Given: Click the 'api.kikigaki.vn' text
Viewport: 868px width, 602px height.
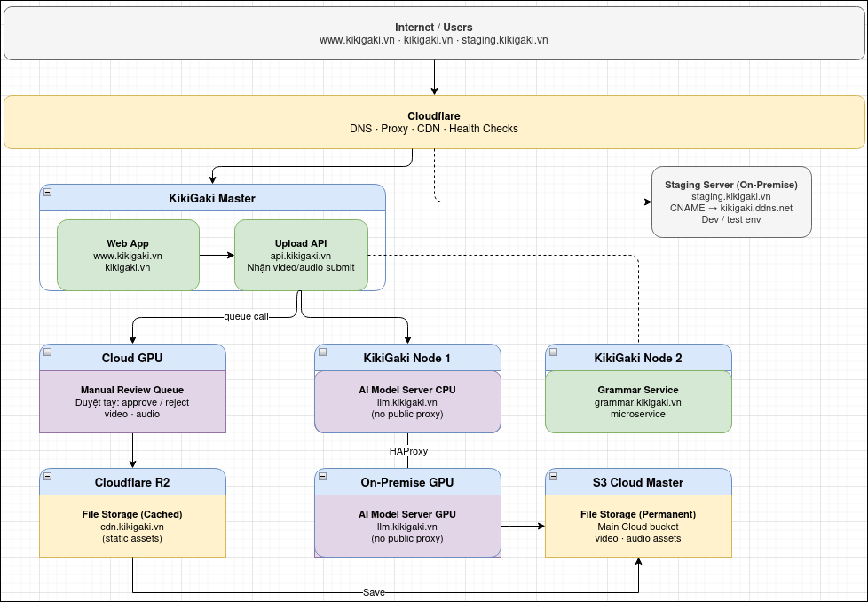Looking at the screenshot, I should tap(301, 256).
